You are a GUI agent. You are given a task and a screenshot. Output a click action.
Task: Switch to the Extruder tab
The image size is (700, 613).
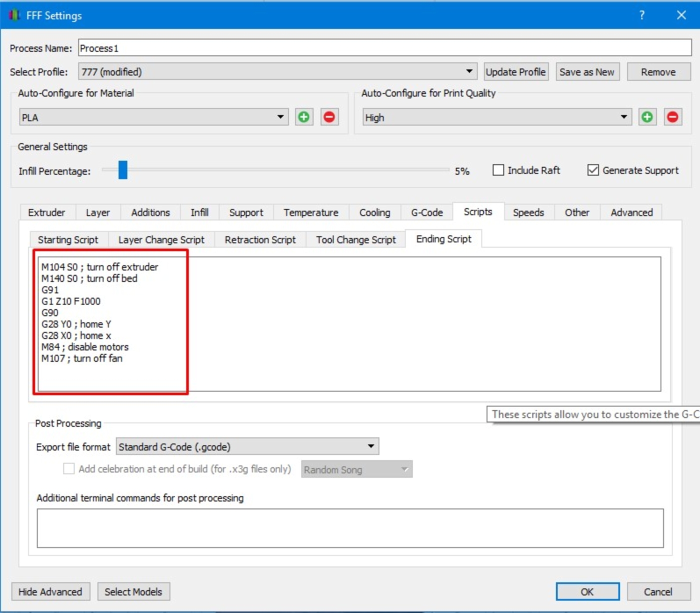tap(47, 212)
